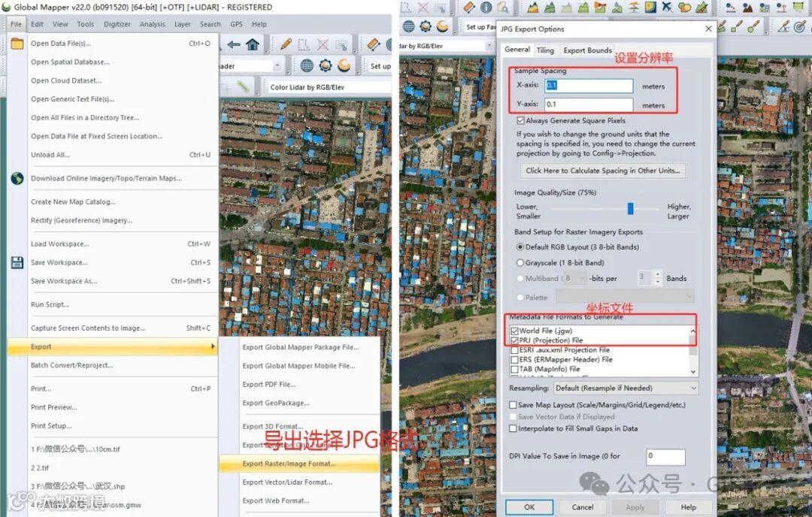Click the blue square raster icon in analysis toolbar
This screenshot has width=812, height=517.
point(650,8)
